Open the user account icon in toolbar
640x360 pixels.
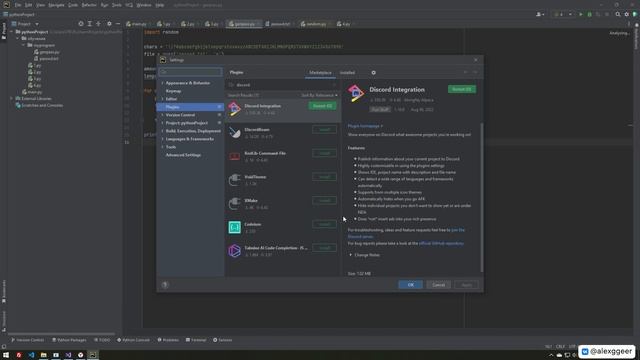click(540, 14)
